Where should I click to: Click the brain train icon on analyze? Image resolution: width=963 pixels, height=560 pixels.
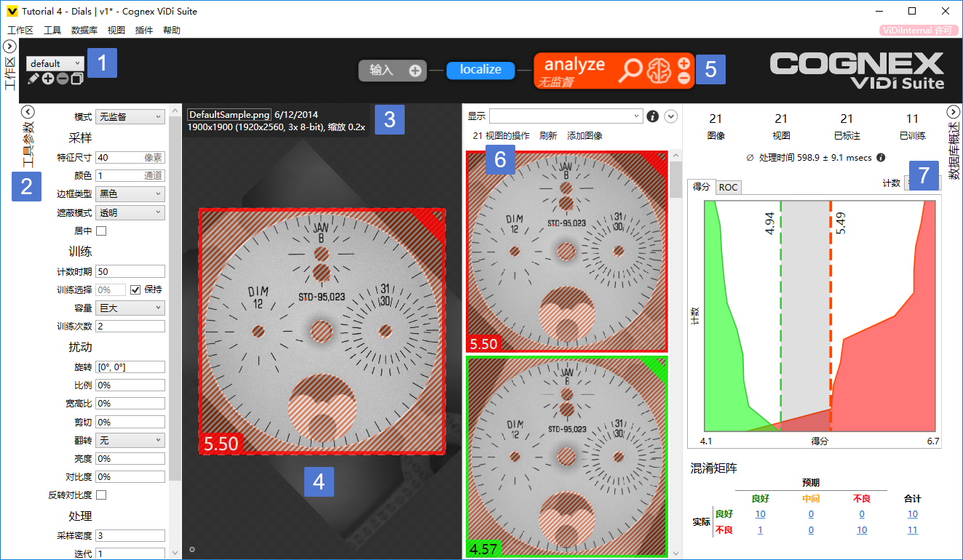(x=659, y=70)
